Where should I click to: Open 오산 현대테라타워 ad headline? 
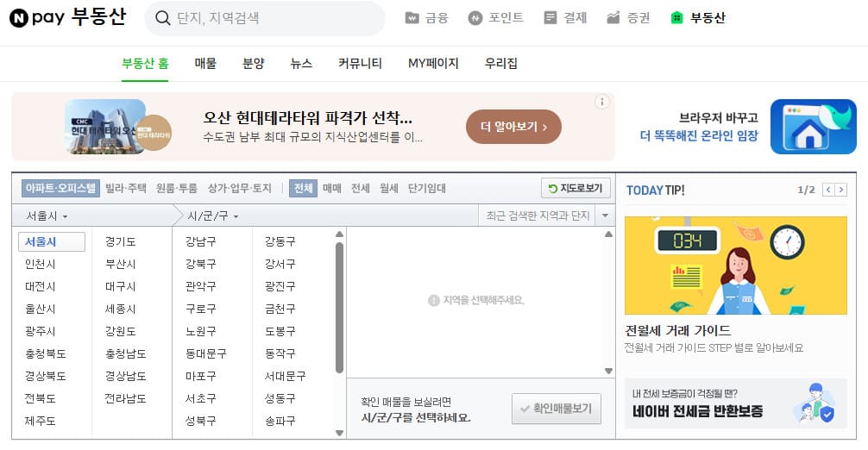308,118
